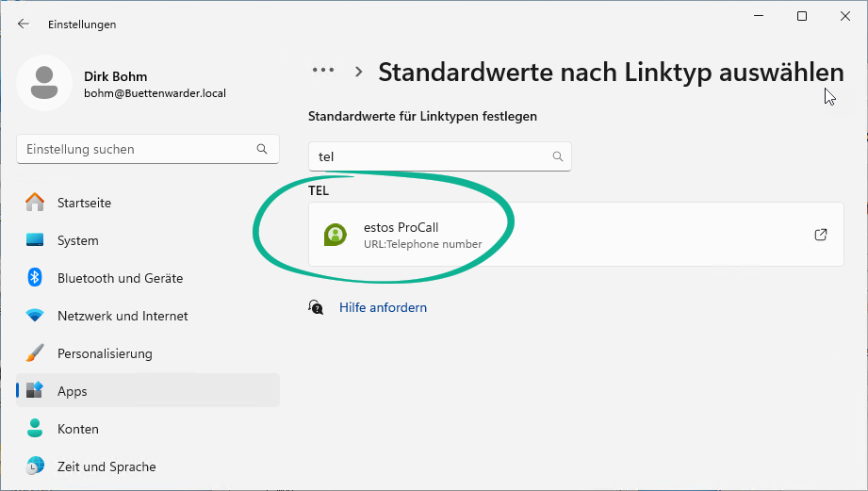Viewport: 868px width, 491px height.
Task: Navigate to Zeit und Sprache
Action: tap(106, 466)
